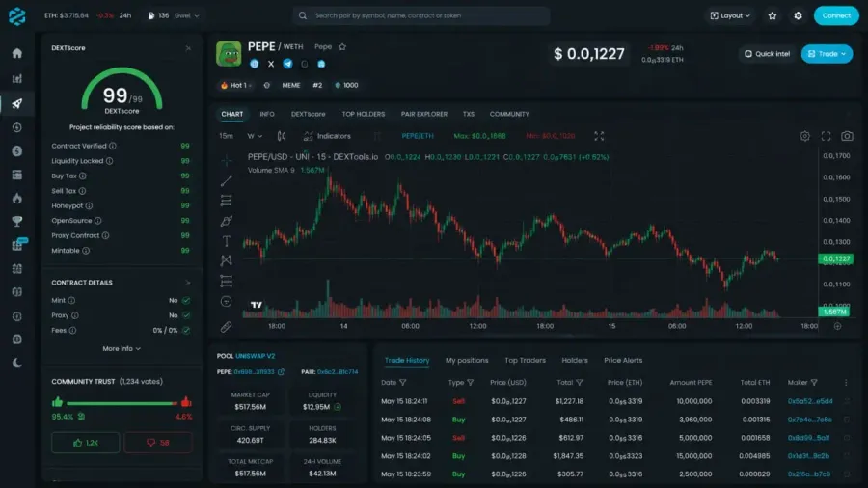Screen dimensions: 868x488
Task: Open the My positions tab
Action: (x=467, y=360)
